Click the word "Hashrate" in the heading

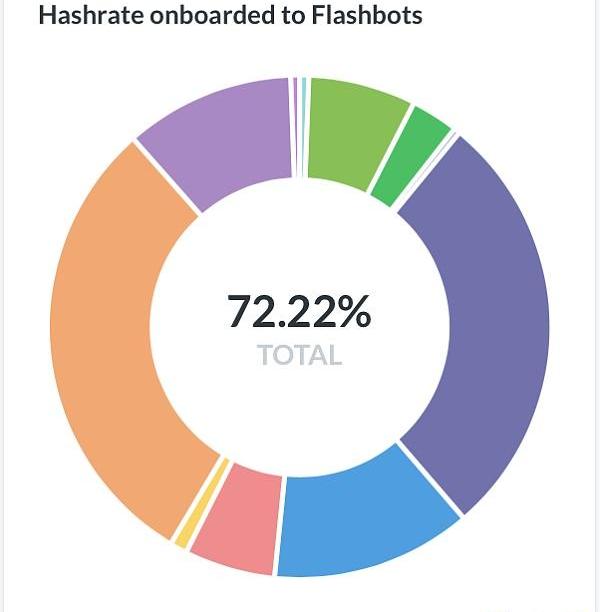point(85,16)
